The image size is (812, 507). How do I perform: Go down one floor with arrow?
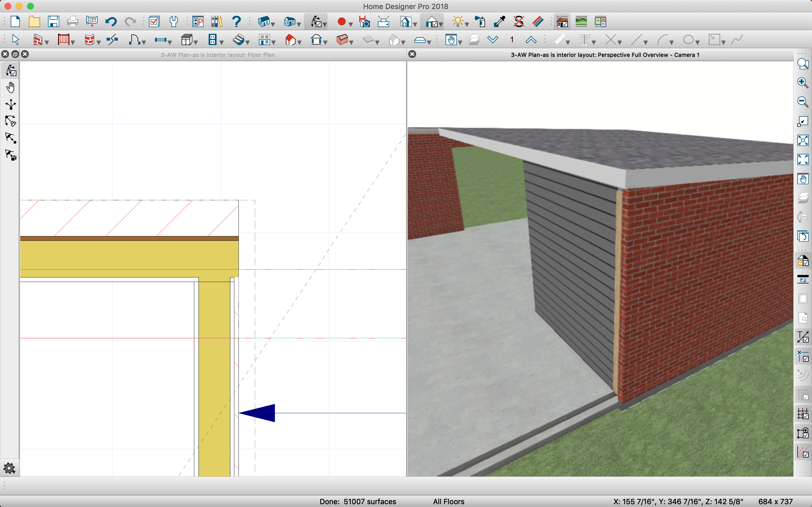493,40
